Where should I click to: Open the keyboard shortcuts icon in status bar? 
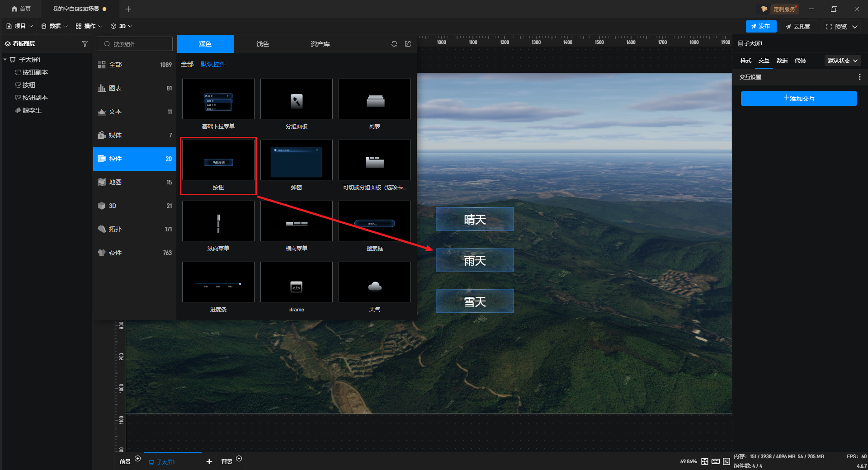coord(716,461)
